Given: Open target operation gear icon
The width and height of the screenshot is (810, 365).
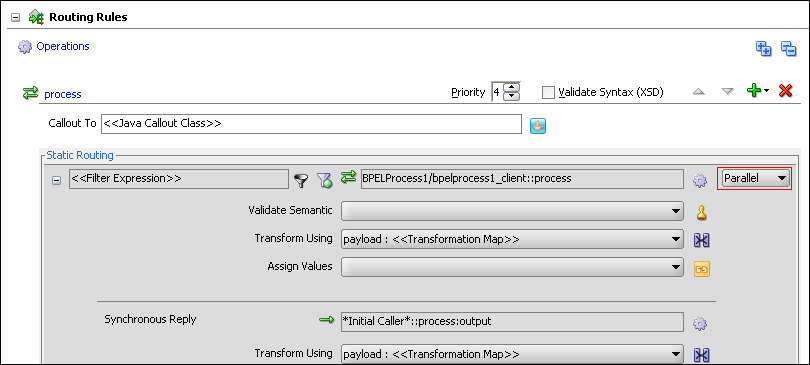Looking at the screenshot, I should tap(700, 181).
